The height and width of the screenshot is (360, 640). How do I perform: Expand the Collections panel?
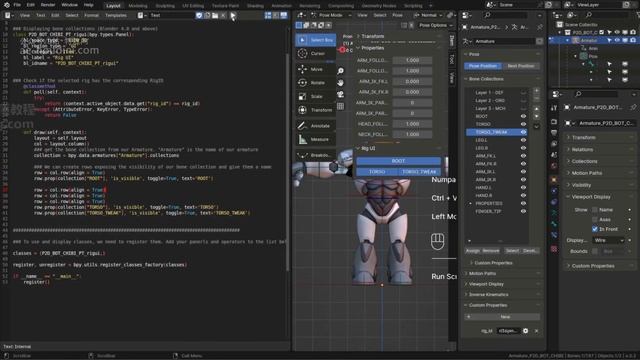click(x=600, y=161)
